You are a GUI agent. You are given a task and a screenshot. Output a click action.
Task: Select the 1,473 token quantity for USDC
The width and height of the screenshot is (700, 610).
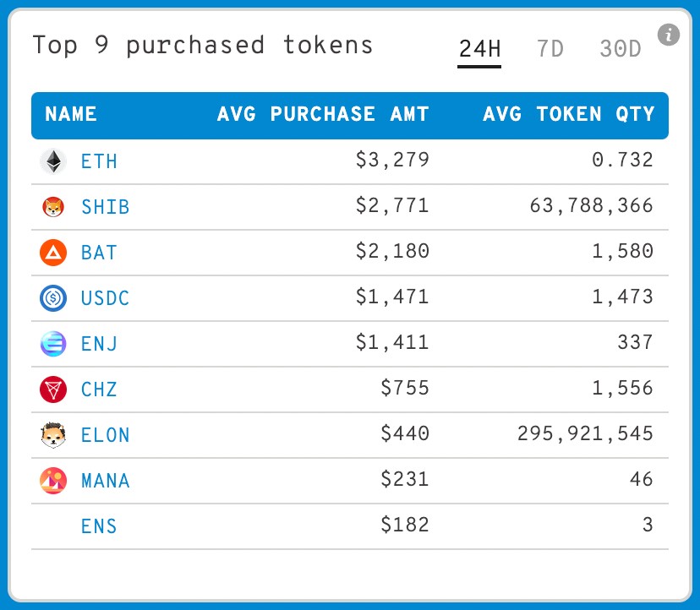click(622, 297)
